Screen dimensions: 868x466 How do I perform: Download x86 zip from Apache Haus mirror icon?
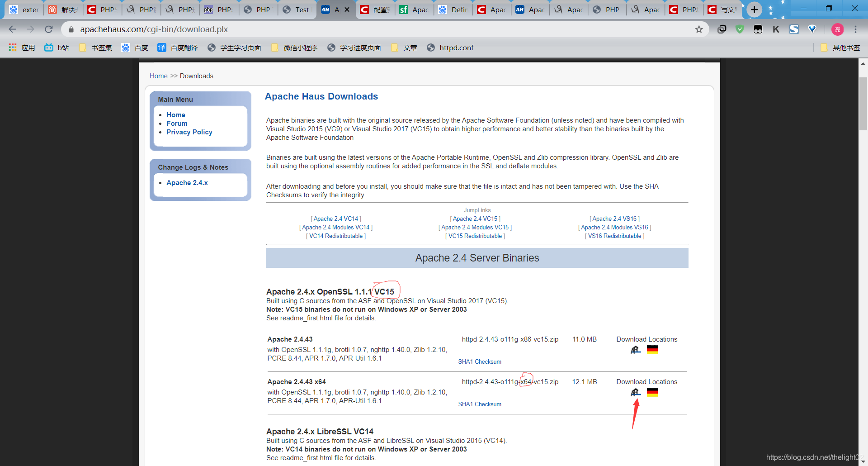point(636,350)
